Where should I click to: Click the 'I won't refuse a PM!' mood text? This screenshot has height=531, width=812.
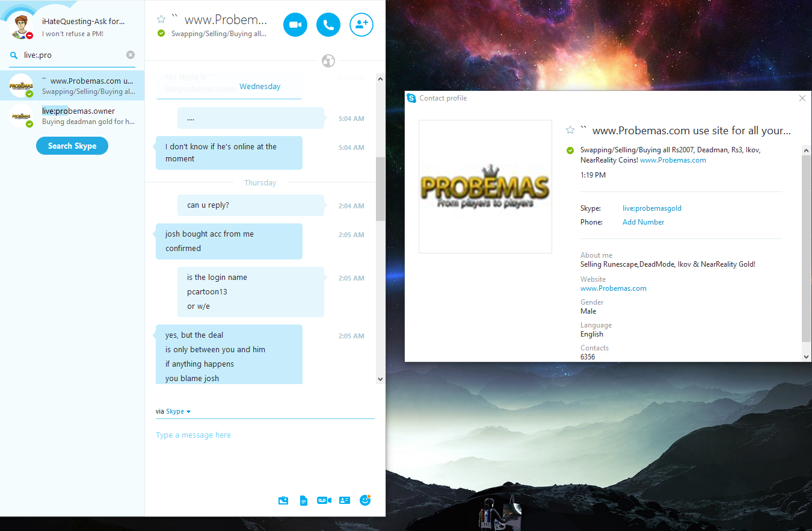(x=73, y=34)
